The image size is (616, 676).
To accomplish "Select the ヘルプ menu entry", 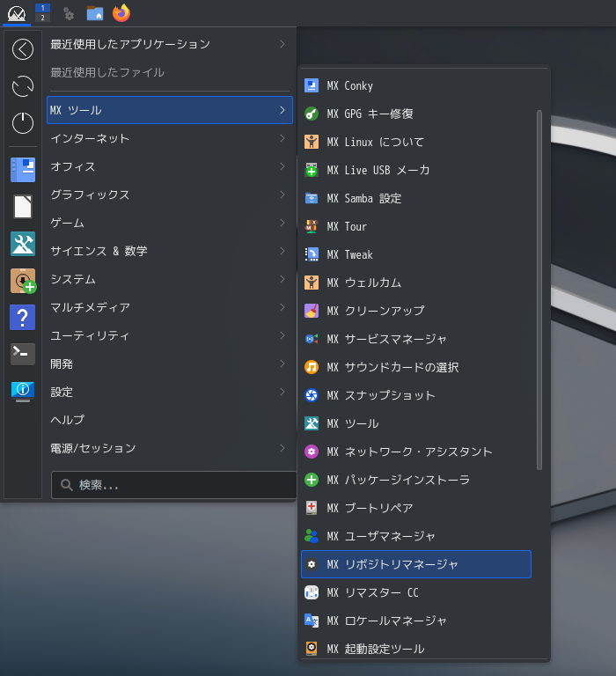I will (x=170, y=420).
